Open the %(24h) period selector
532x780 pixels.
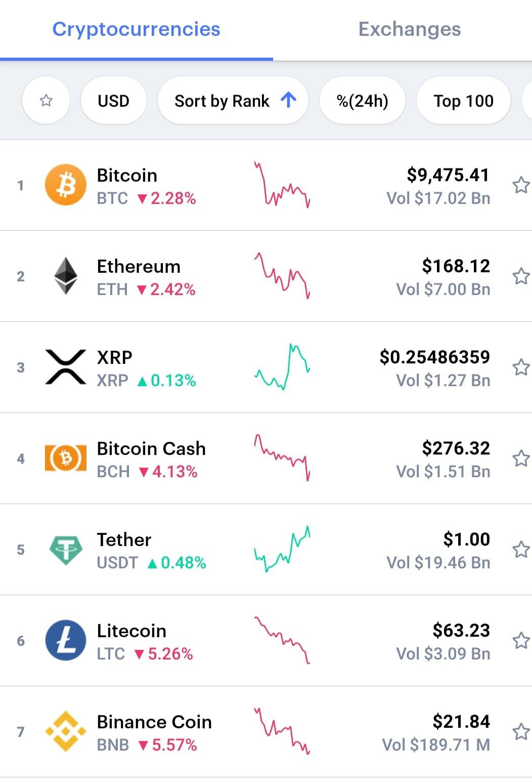coord(363,100)
